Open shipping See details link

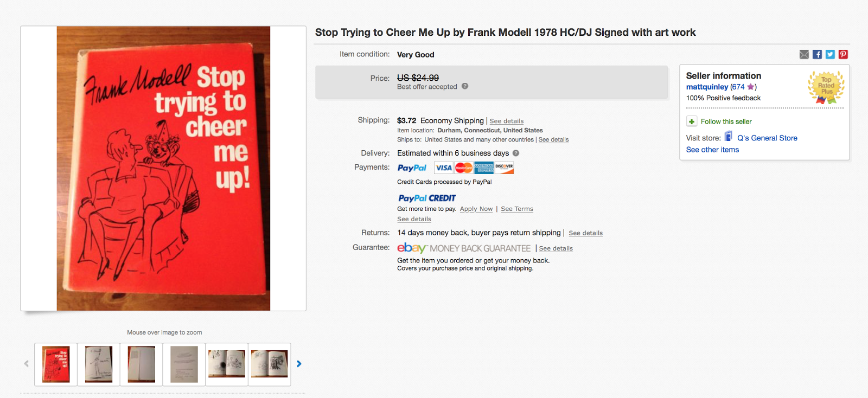507,121
